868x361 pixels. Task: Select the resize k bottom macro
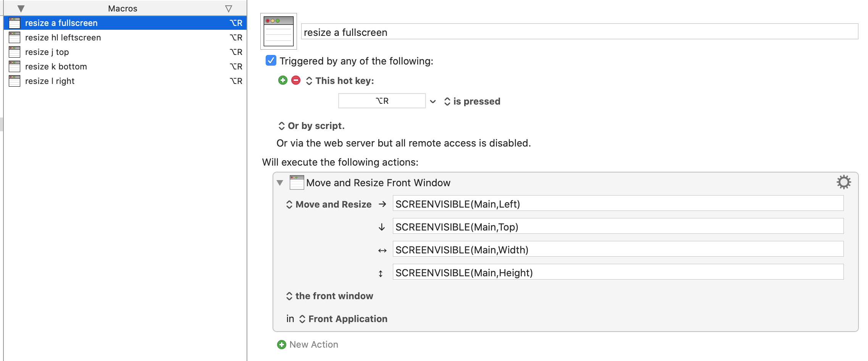(x=56, y=66)
